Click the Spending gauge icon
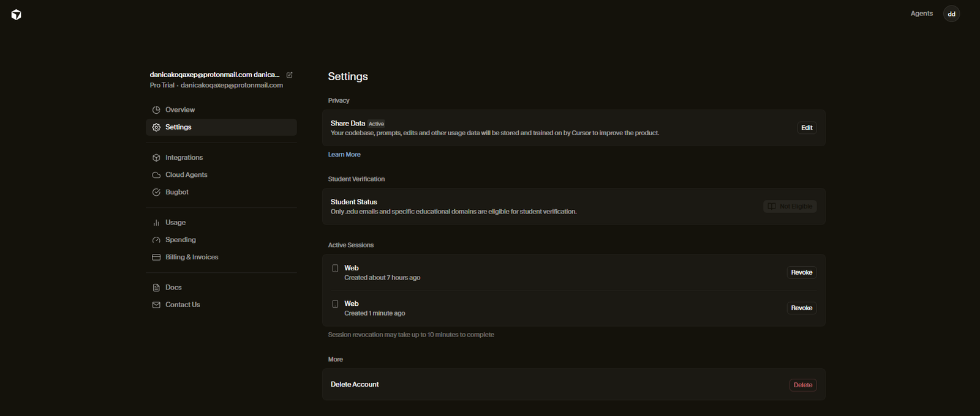This screenshot has height=416, width=980. pos(156,240)
